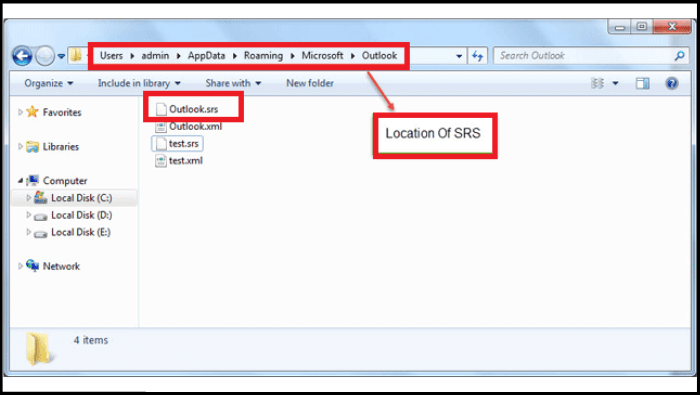Click the folder icon in address bar
Screen dimensions: 700x395
click(77, 55)
